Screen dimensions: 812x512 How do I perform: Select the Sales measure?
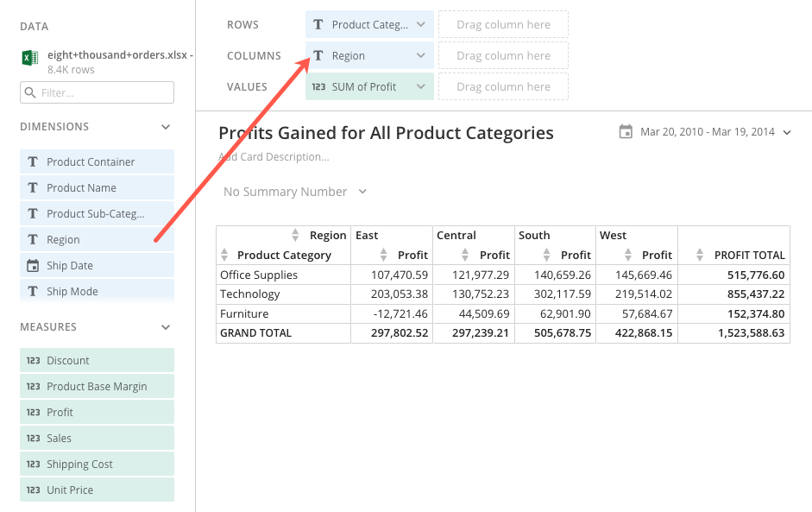(x=60, y=438)
